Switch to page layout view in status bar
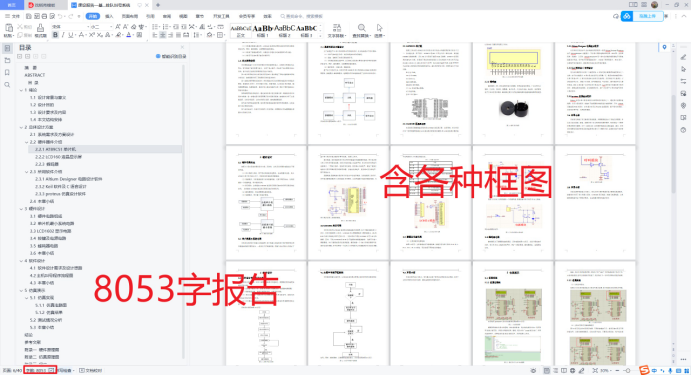 [x=546, y=371]
